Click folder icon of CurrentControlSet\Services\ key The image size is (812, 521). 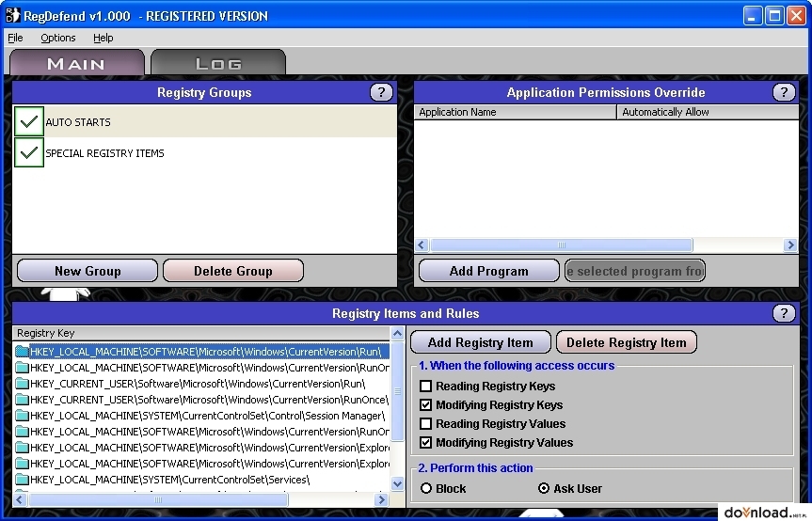(22, 480)
